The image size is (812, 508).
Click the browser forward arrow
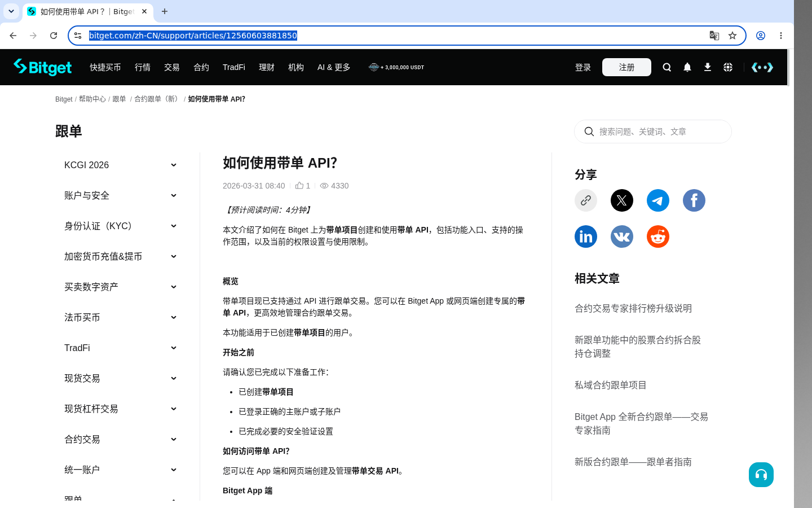[33, 36]
